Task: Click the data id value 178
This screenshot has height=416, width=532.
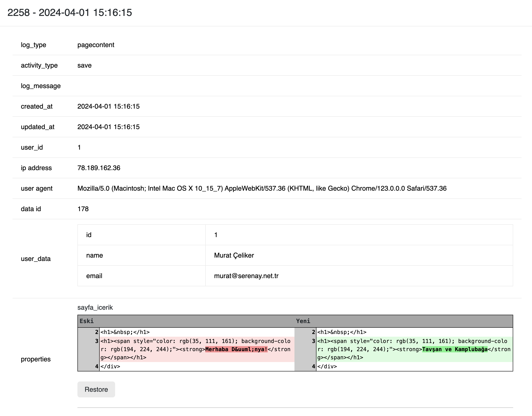Action: [83, 209]
